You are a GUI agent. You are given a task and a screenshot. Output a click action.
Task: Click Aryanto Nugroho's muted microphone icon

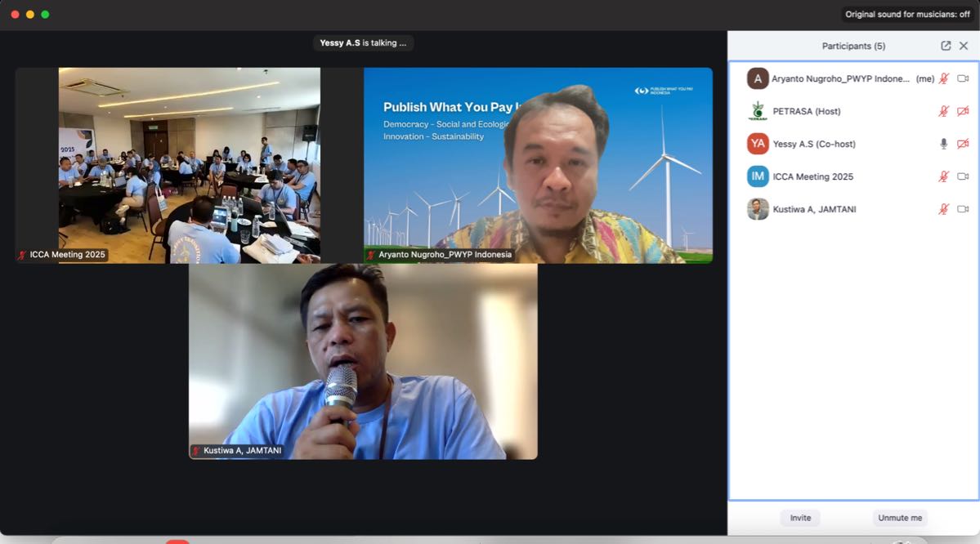click(943, 78)
